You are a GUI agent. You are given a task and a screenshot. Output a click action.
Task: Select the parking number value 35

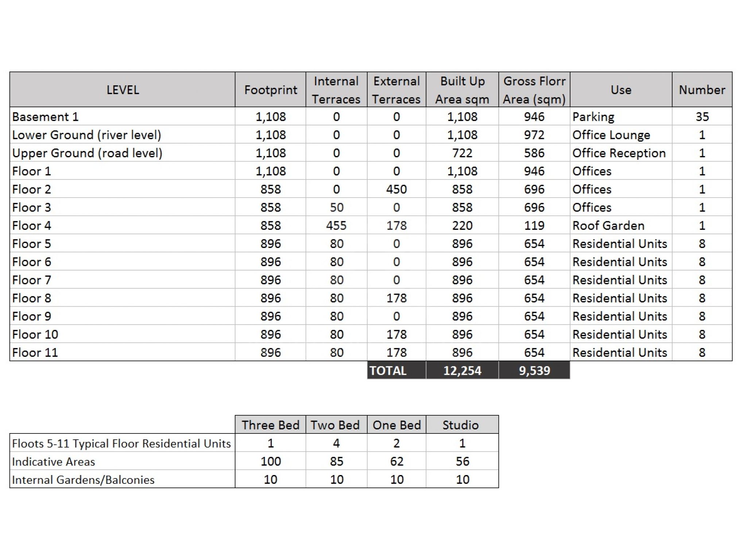coord(702,117)
